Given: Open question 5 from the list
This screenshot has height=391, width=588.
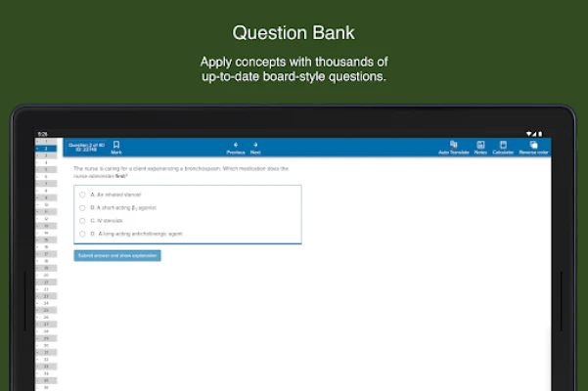Looking at the screenshot, I should (x=46, y=170).
